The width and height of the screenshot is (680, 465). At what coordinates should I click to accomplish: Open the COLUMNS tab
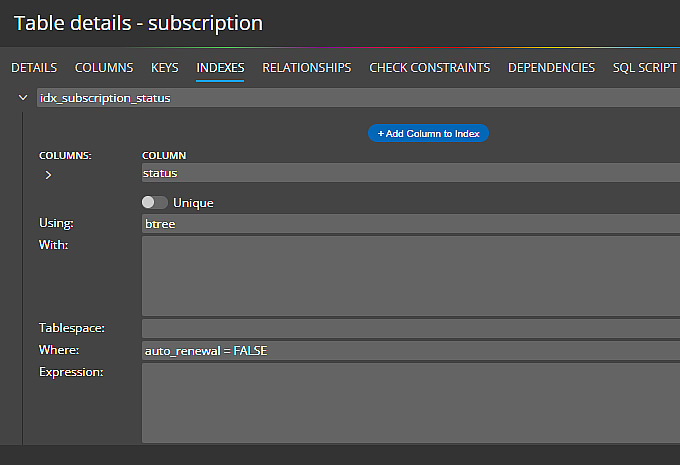click(x=104, y=68)
